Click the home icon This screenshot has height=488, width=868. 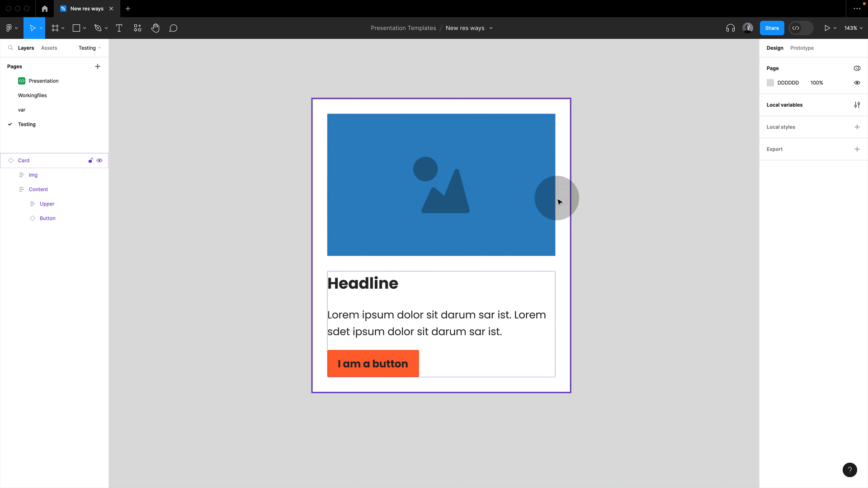(x=45, y=9)
